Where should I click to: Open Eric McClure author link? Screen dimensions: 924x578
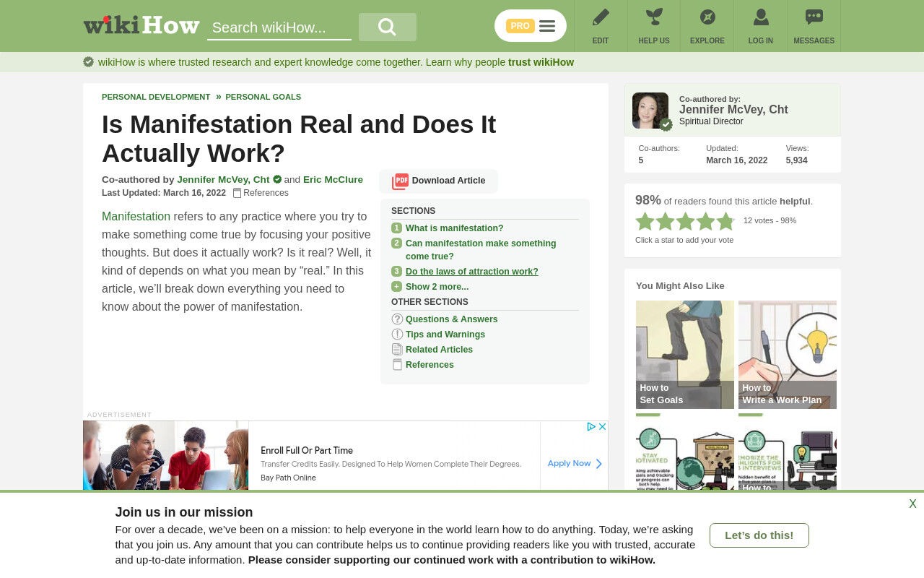click(333, 180)
